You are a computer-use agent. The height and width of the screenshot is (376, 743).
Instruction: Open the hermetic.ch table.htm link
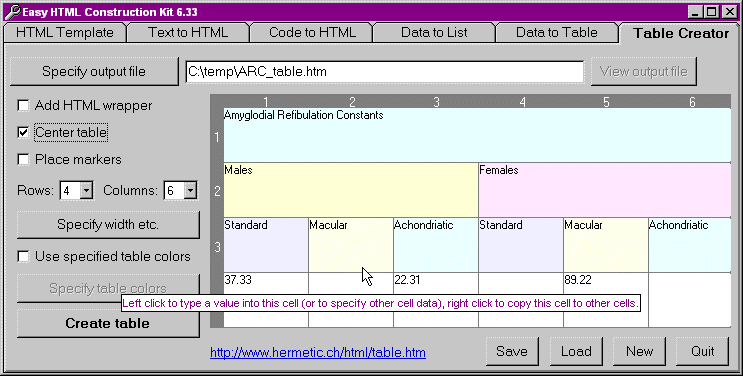pos(318,353)
